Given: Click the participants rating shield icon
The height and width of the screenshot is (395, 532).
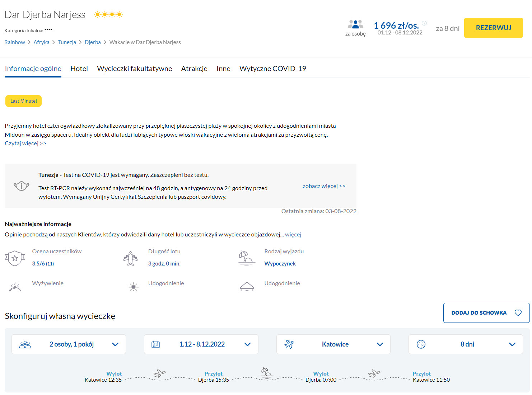Looking at the screenshot, I should click(15, 258).
